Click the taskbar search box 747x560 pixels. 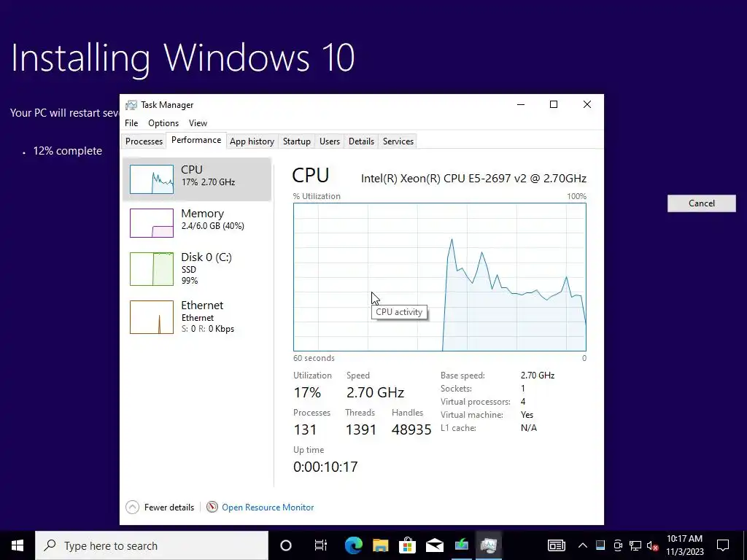click(152, 545)
